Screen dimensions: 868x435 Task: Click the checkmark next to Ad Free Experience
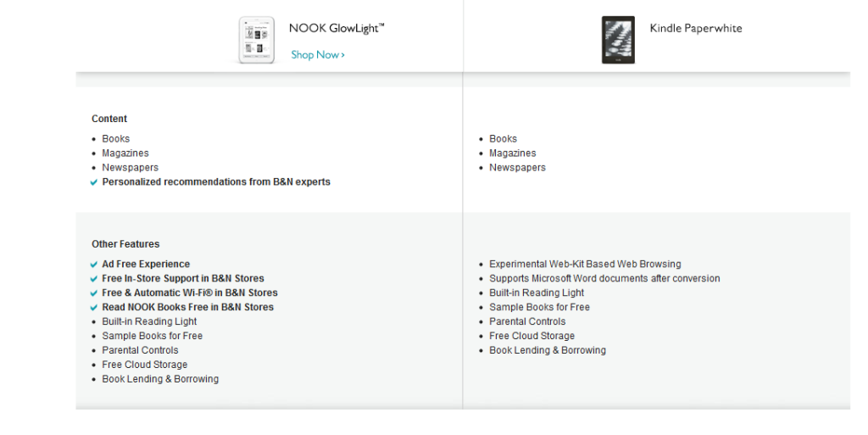tap(94, 265)
